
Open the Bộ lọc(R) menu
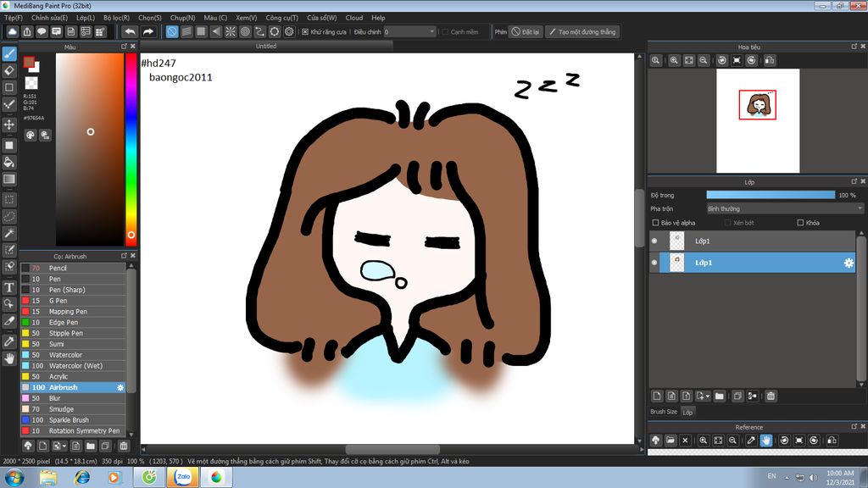pos(116,18)
